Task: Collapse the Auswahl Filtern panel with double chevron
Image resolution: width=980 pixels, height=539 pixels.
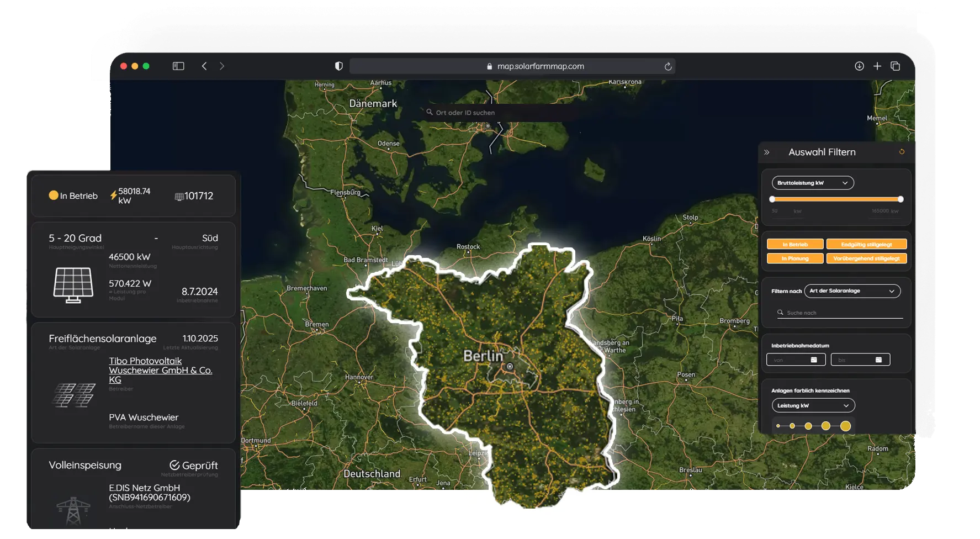Action: (766, 152)
